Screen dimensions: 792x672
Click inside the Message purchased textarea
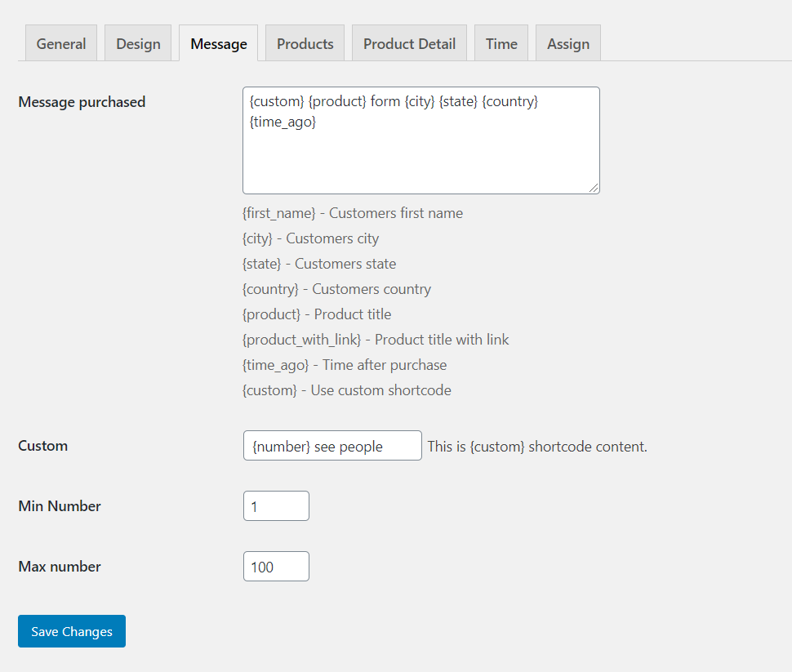click(x=421, y=140)
